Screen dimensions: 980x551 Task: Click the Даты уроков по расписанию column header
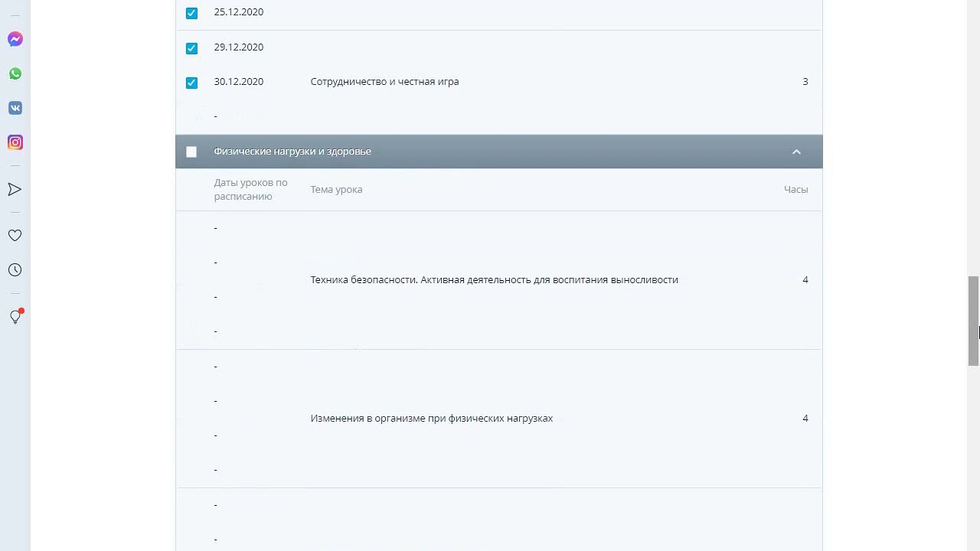point(250,190)
